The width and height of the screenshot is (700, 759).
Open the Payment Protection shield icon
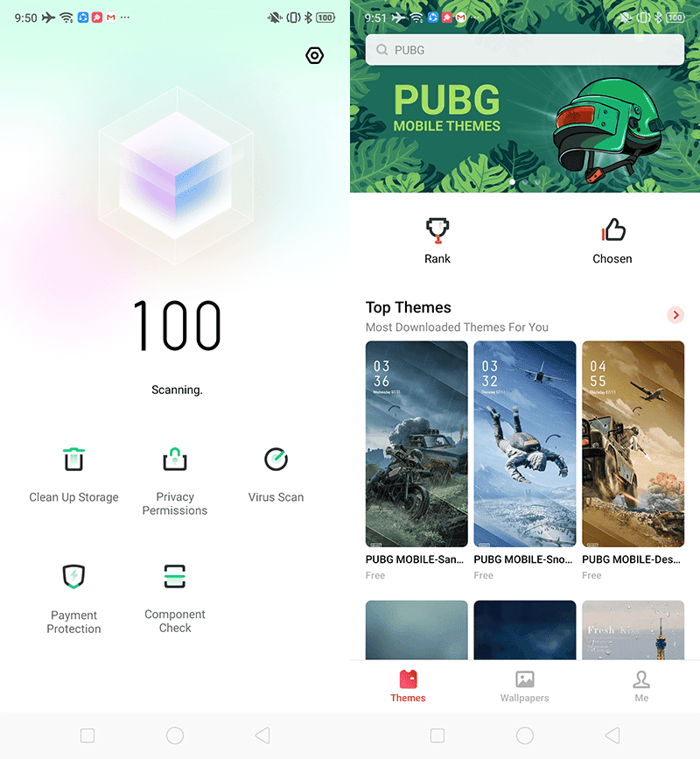click(x=73, y=577)
